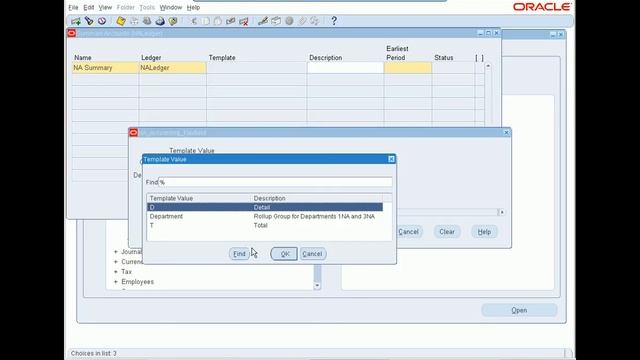Click the New record toolbar icon
This screenshot has width=640, height=360.
pos(76,21)
